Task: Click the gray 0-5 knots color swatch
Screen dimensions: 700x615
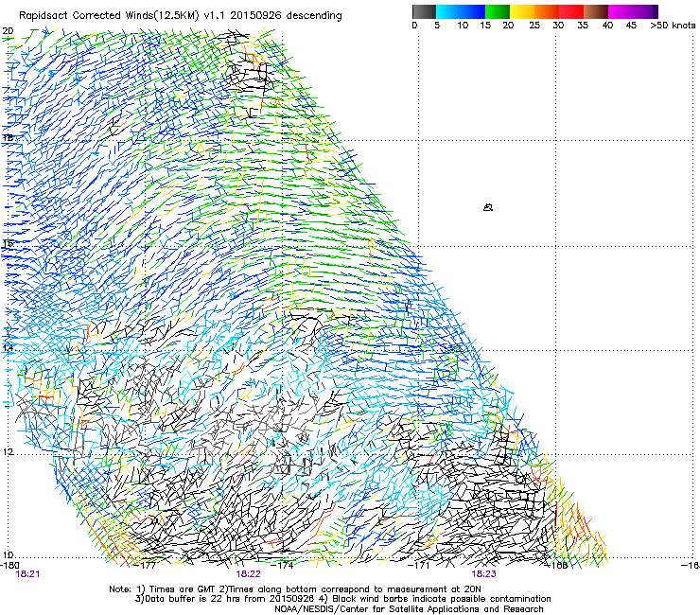Action: point(424,11)
